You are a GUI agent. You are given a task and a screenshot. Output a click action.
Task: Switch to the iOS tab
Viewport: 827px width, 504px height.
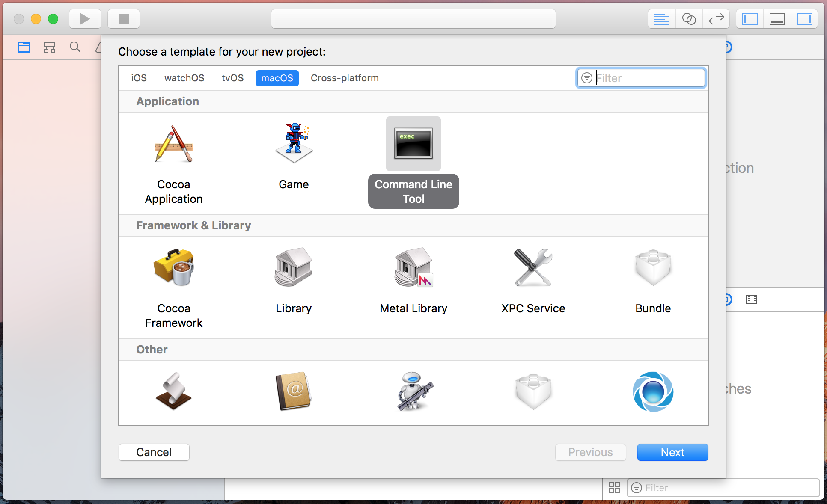pyautogui.click(x=139, y=78)
